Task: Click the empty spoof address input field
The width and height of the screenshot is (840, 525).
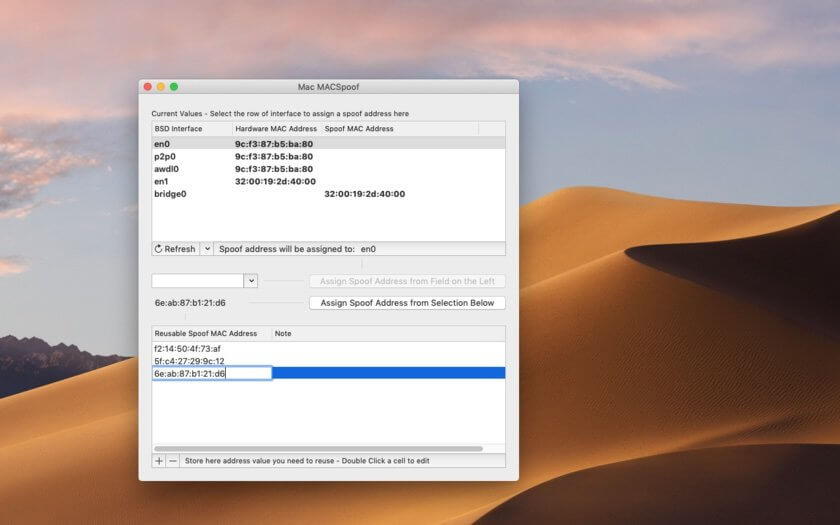Action: pos(197,281)
